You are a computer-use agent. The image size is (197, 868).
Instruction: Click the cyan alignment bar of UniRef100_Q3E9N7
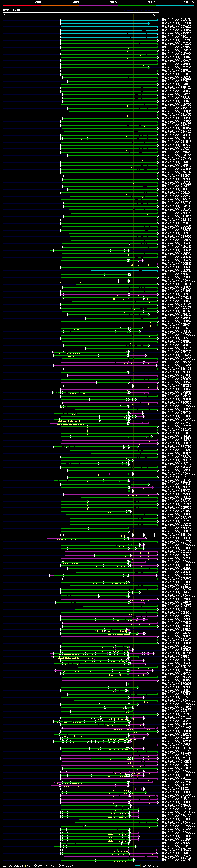pyautogui.click(x=124, y=271)
